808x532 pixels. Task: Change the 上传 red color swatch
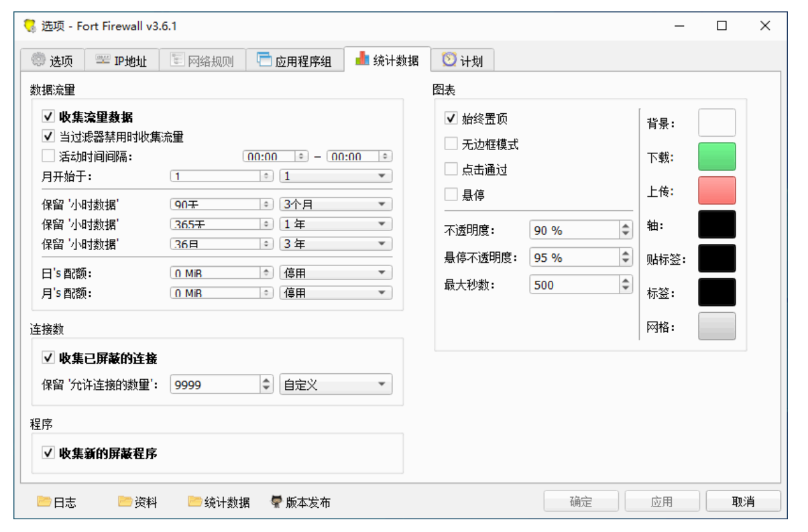717,191
